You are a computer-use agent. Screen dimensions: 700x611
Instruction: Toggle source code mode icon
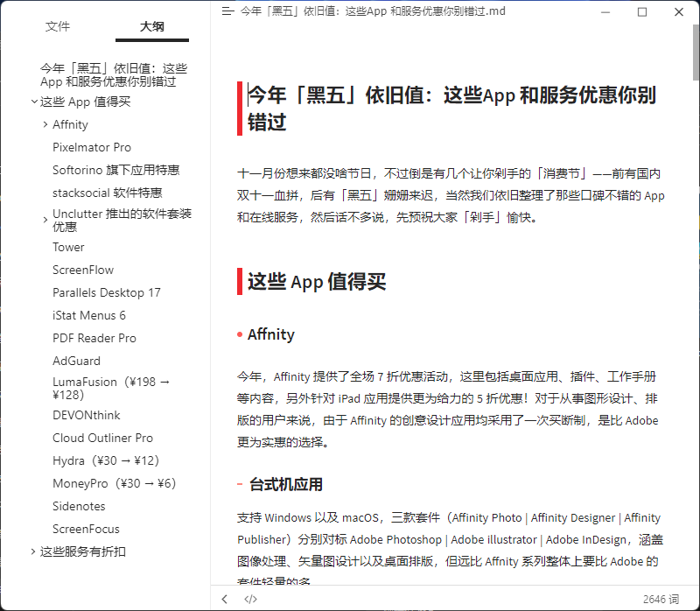250,599
